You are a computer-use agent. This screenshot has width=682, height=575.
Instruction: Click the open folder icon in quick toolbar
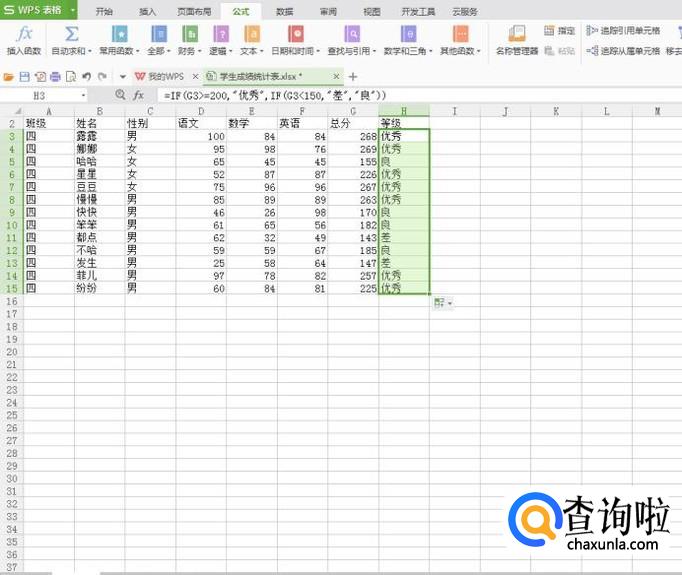(8, 77)
